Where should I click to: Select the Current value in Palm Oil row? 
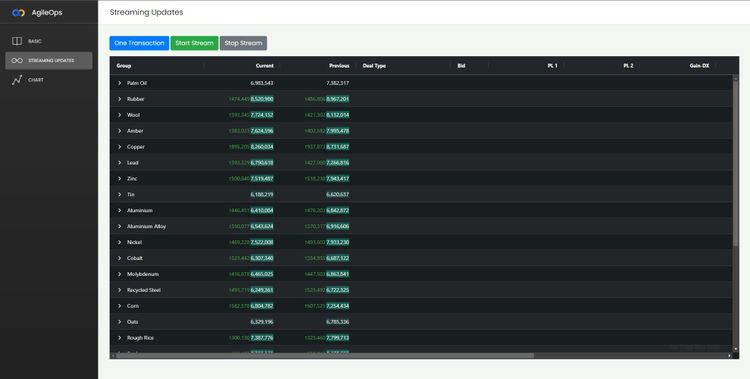point(262,83)
